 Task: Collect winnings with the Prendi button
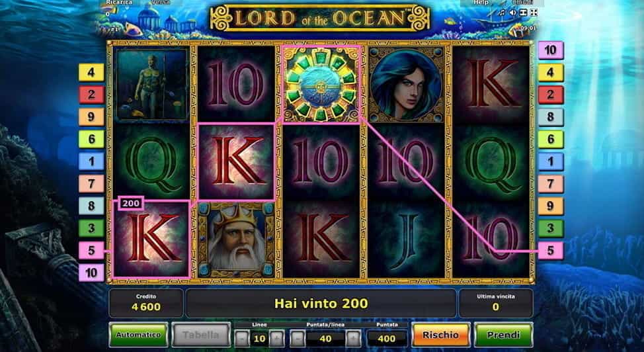coord(504,335)
